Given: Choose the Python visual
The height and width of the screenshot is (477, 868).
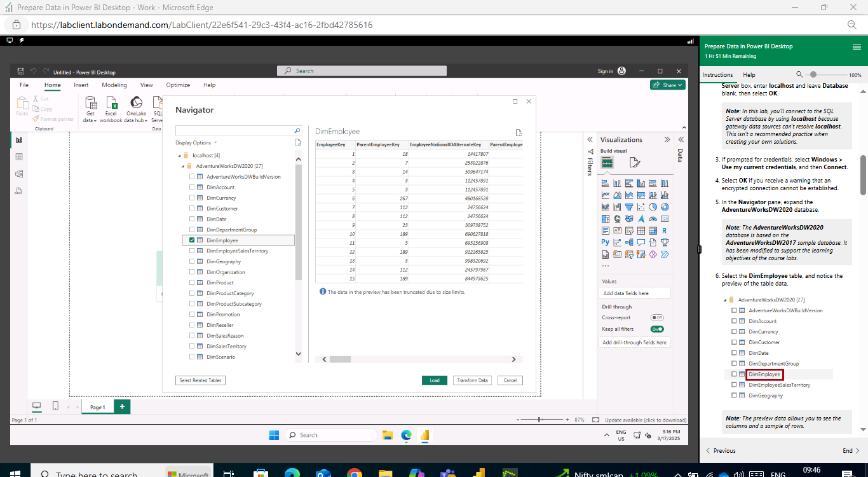Looking at the screenshot, I should click(x=606, y=242).
